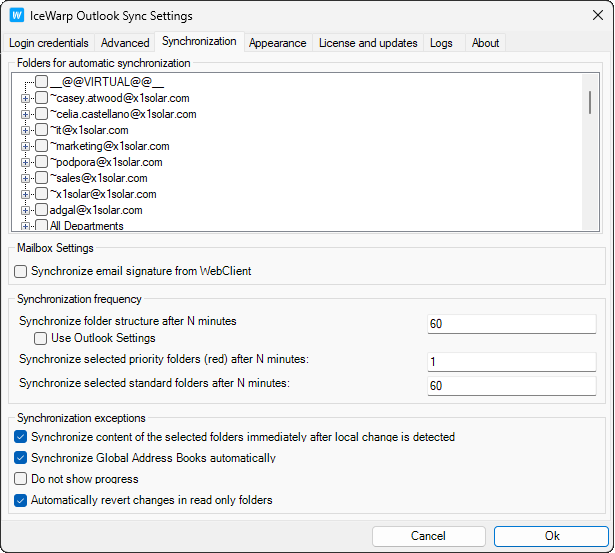Click the standard folders minutes input field

tap(511, 386)
